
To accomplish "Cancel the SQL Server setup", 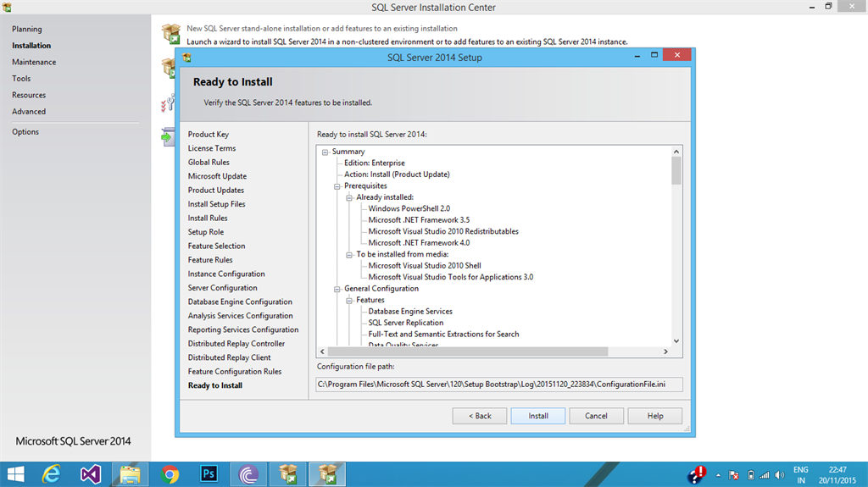I will 596,416.
